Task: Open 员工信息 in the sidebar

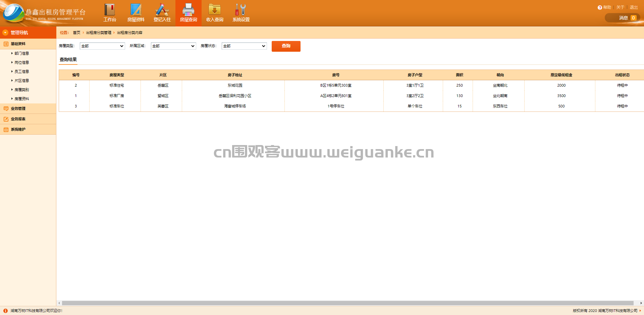Action: pos(22,72)
